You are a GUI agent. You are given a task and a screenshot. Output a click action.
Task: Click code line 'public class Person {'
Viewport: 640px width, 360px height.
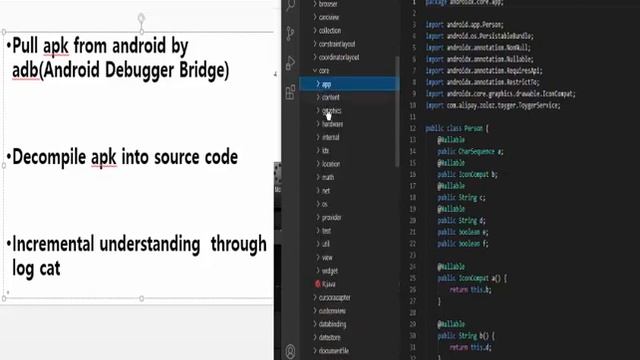(x=457, y=129)
